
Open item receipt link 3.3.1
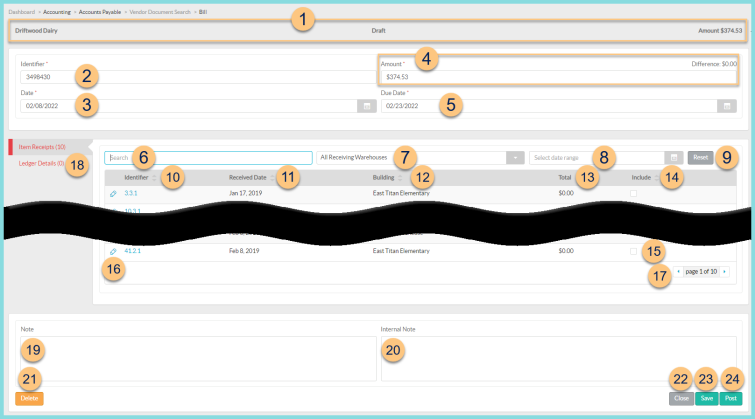click(130, 193)
